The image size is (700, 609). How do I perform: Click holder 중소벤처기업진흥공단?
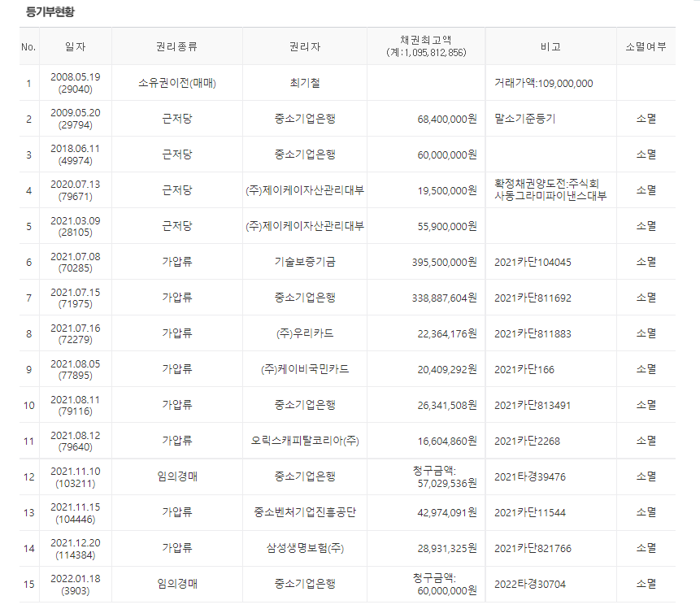(305, 512)
